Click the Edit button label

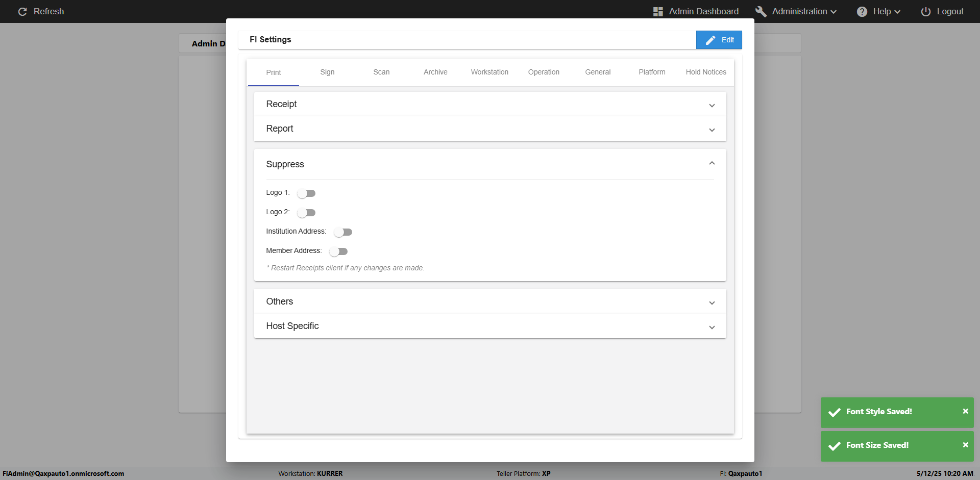pyautogui.click(x=728, y=40)
